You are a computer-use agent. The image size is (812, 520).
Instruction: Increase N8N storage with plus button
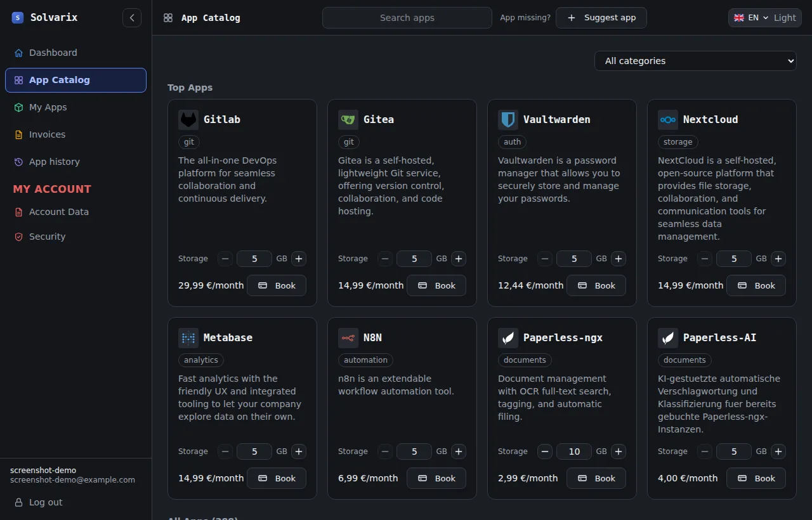[459, 452]
